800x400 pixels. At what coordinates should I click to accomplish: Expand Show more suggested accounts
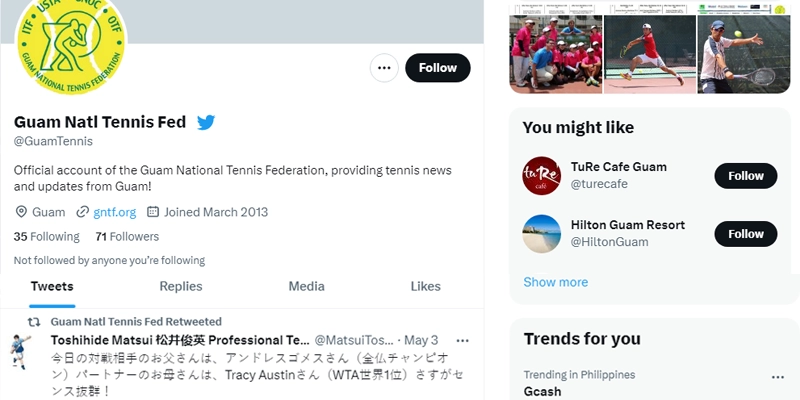[x=555, y=282]
